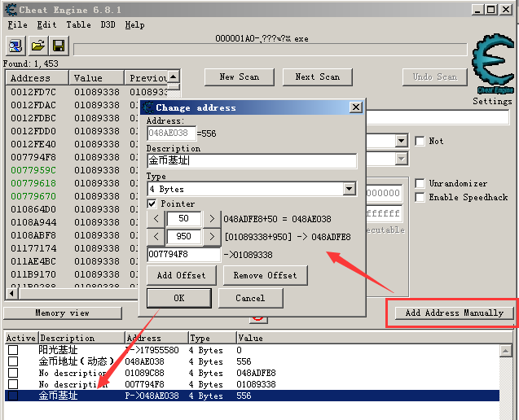Activate the 01089C88 entry checkbox
The image size is (519, 420).
tap(13, 373)
